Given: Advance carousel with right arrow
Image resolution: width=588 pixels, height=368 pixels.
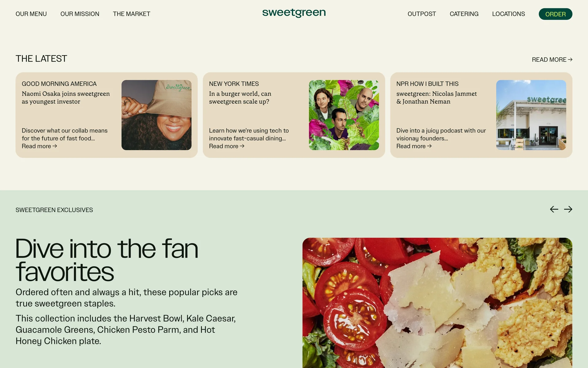Looking at the screenshot, I should (x=568, y=209).
